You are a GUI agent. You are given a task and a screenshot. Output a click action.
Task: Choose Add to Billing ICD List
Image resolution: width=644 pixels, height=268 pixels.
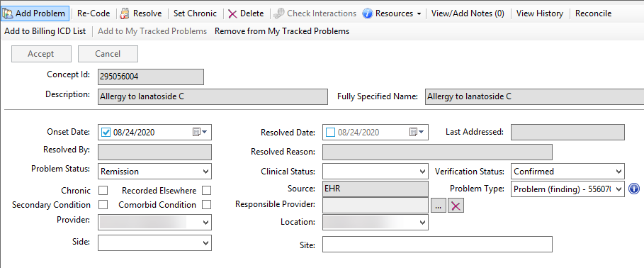pos(45,31)
